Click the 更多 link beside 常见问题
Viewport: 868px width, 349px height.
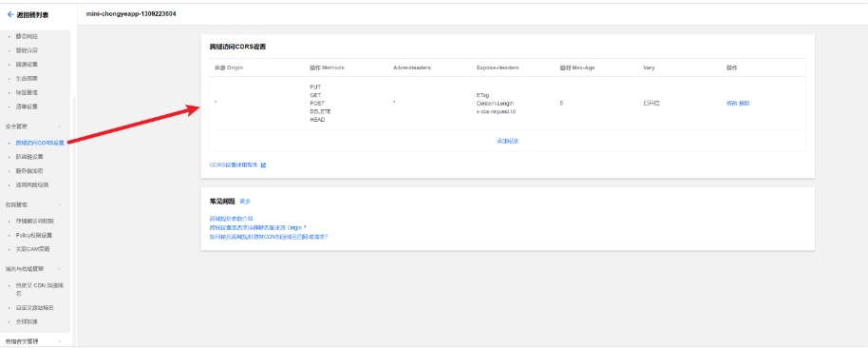click(245, 201)
